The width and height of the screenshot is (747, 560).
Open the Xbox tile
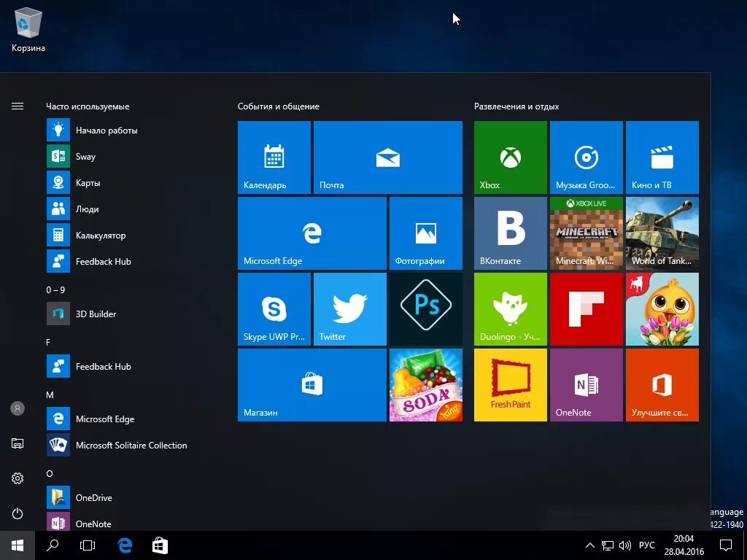510,157
